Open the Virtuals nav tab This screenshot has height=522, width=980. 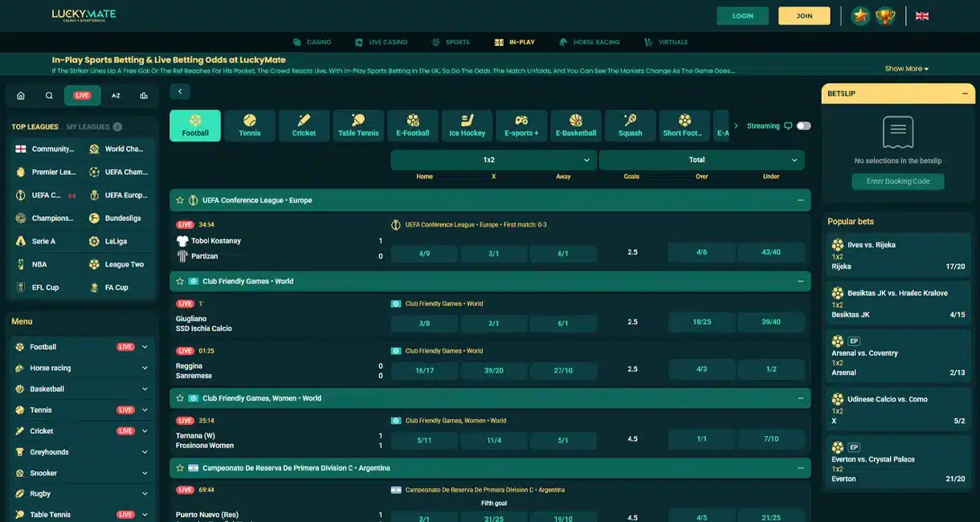[666, 42]
